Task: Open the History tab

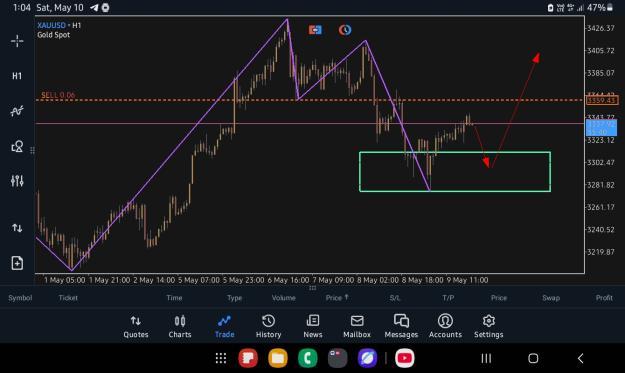Action: click(268, 326)
